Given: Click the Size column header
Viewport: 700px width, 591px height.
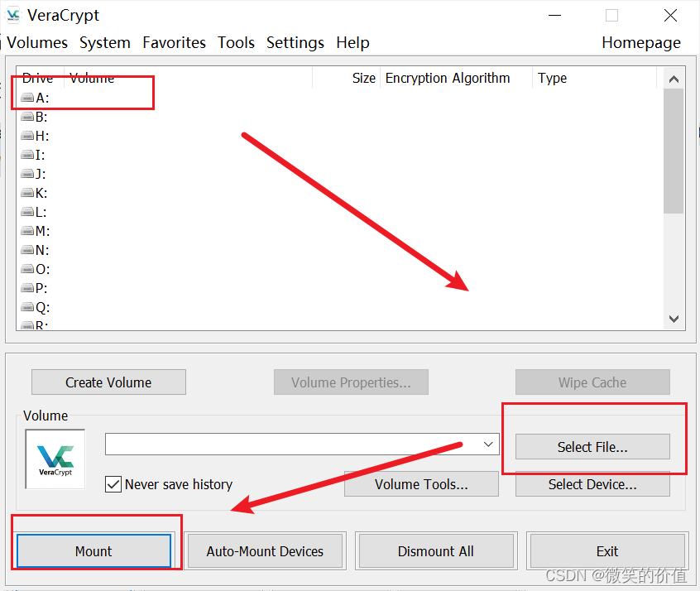Looking at the screenshot, I should (x=346, y=78).
